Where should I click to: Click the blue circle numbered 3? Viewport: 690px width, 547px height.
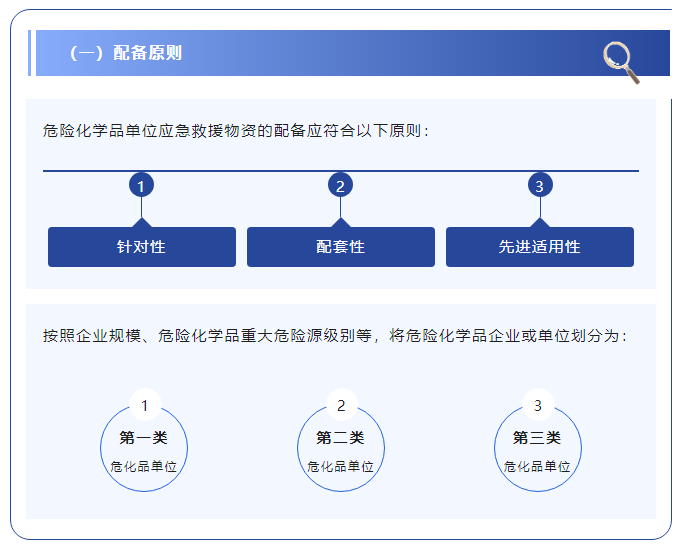[539, 186]
